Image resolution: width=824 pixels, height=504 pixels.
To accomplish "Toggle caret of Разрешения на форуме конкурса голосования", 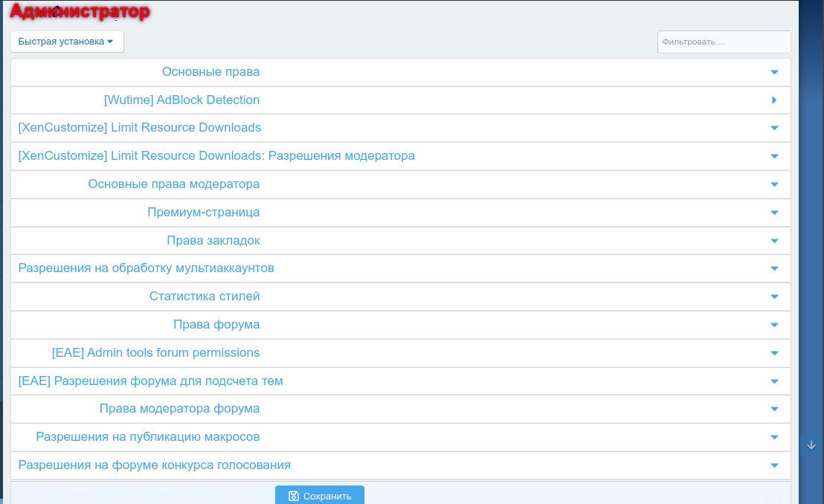I will 774,465.
